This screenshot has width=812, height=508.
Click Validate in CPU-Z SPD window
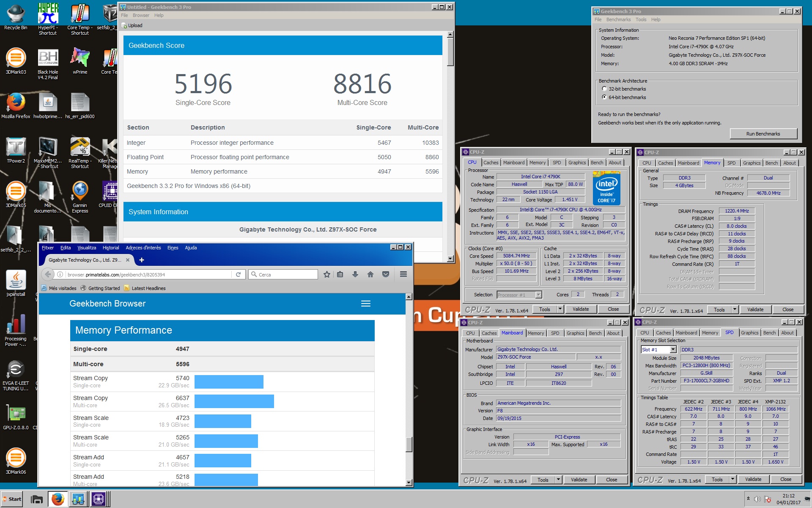tap(753, 480)
